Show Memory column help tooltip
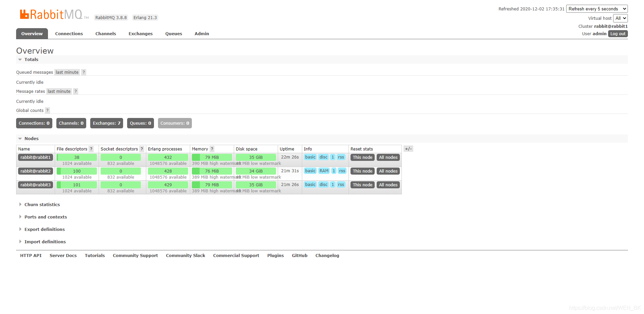 (x=212, y=149)
